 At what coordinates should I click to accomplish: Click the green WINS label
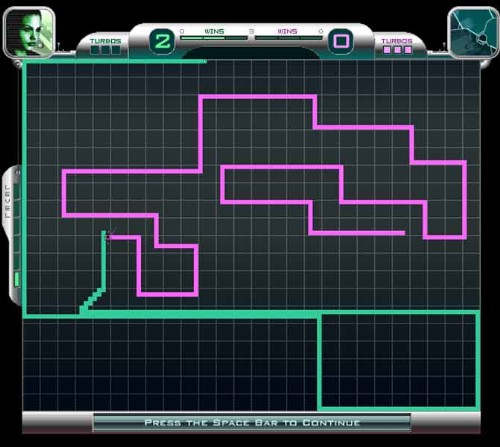coord(214,31)
